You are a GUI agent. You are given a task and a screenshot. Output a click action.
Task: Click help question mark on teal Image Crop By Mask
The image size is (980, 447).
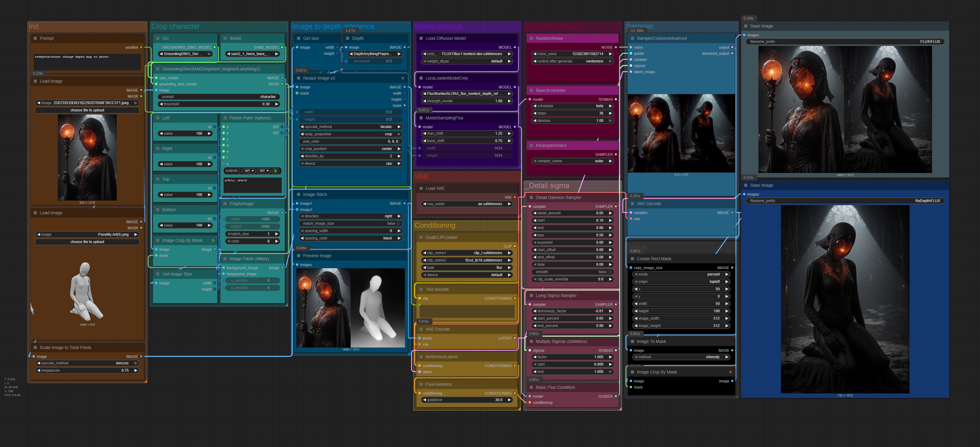pos(213,241)
